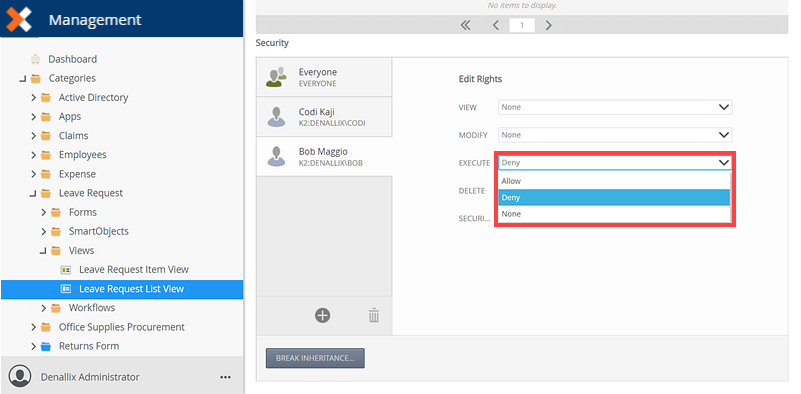Click the Leave Request List View icon
This screenshot has width=801, height=394.
(x=65, y=289)
